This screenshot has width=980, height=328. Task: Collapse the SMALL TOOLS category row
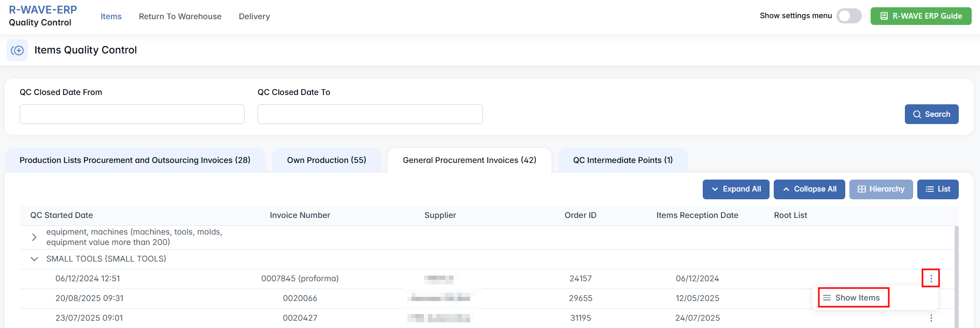coord(34,259)
